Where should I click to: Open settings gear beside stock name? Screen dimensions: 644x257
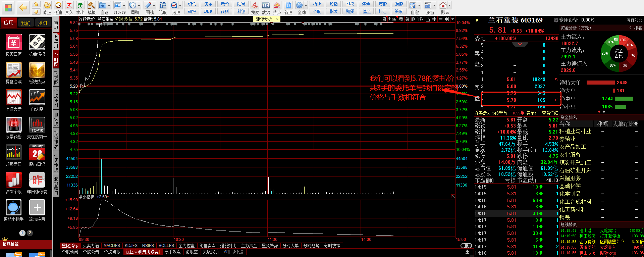[x=556, y=20]
